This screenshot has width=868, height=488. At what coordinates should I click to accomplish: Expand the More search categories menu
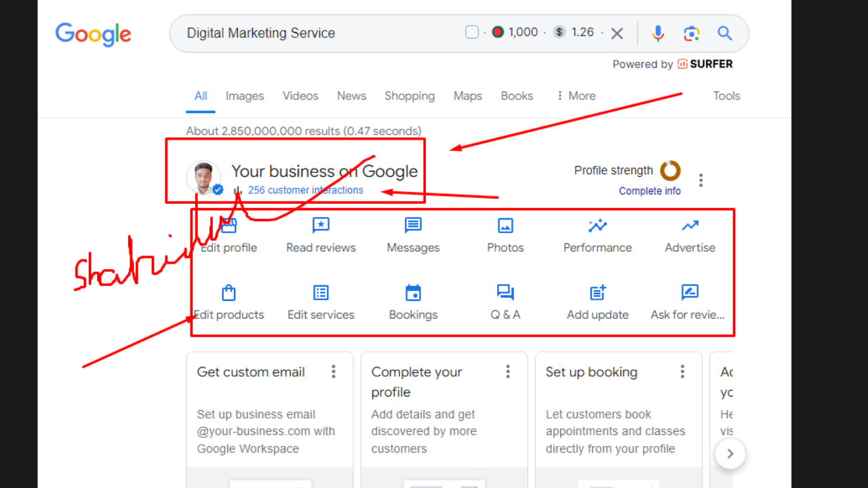pos(575,96)
